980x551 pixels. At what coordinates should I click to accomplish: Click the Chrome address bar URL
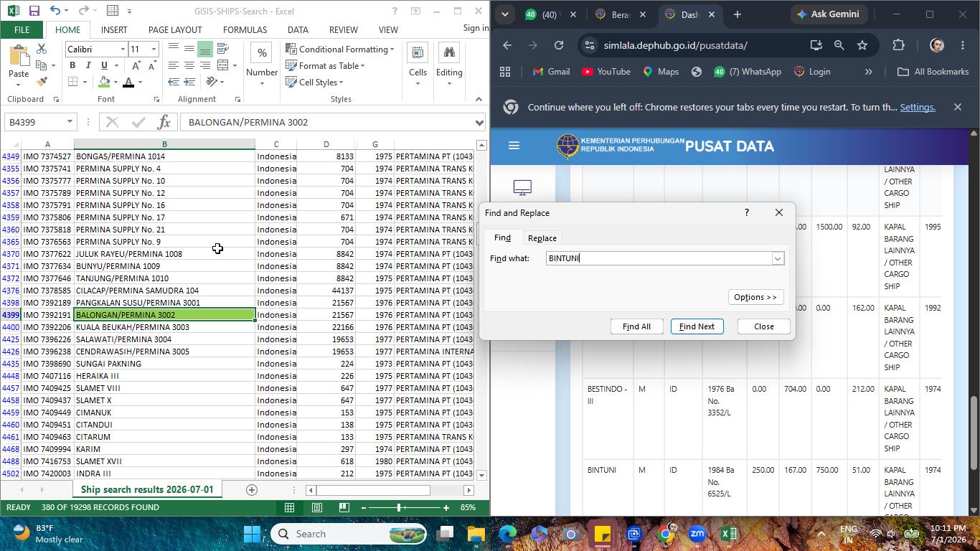point(675,45)
